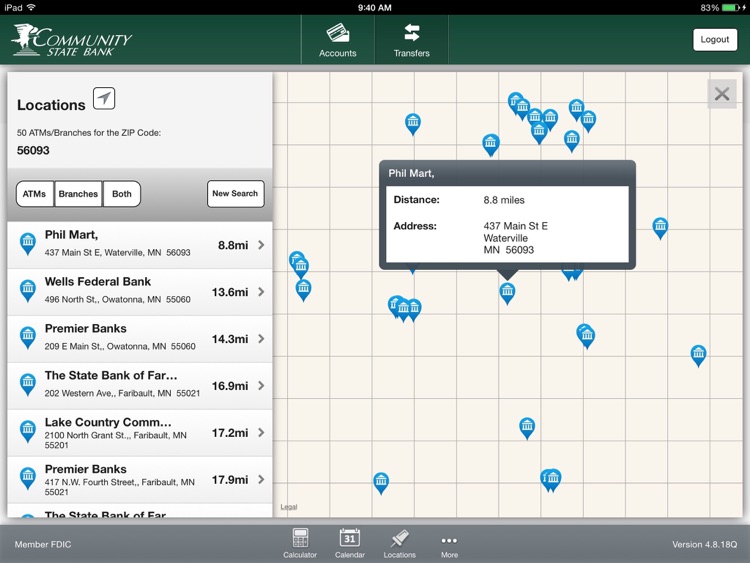
Task: Expand Wells Federal Bank row chevron
Action: [261, 292]
